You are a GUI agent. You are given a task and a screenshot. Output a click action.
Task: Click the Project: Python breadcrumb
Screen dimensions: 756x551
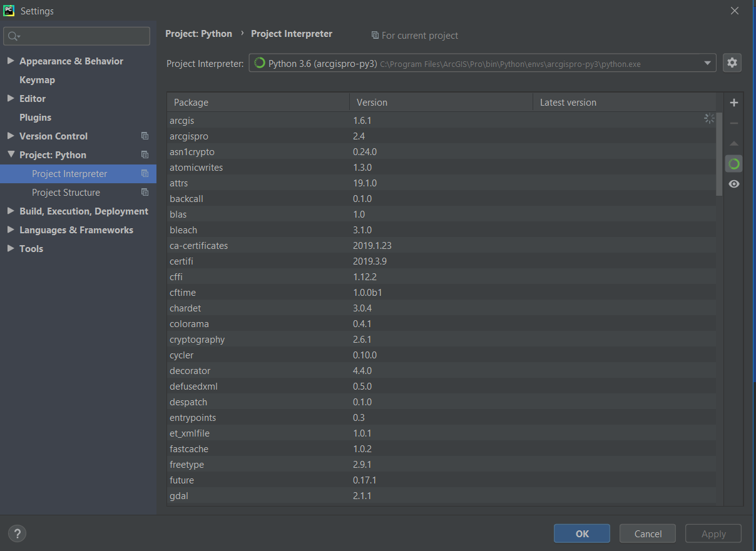coord(198,34)
